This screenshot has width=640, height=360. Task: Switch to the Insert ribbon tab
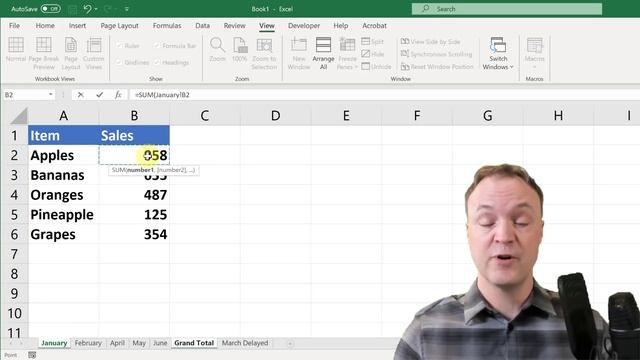click(77, 25)
